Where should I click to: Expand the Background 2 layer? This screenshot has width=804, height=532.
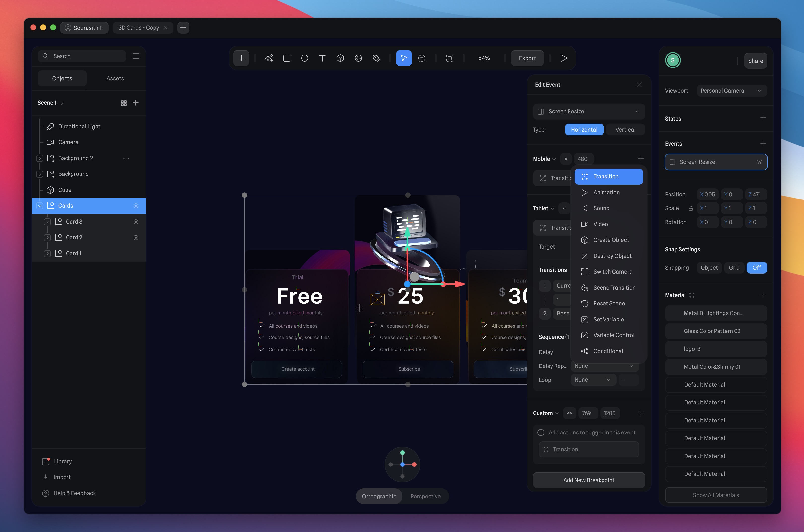click(40, 158)
